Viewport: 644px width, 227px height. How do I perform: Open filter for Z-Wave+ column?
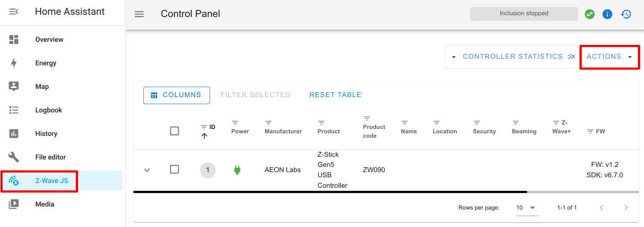pyautogui.click(x=556, y=123)
